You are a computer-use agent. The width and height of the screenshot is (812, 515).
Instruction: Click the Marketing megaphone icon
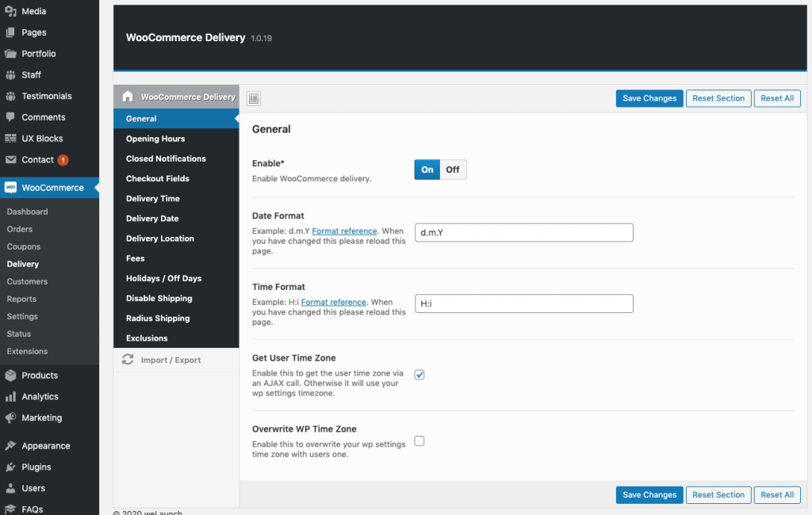10,418
